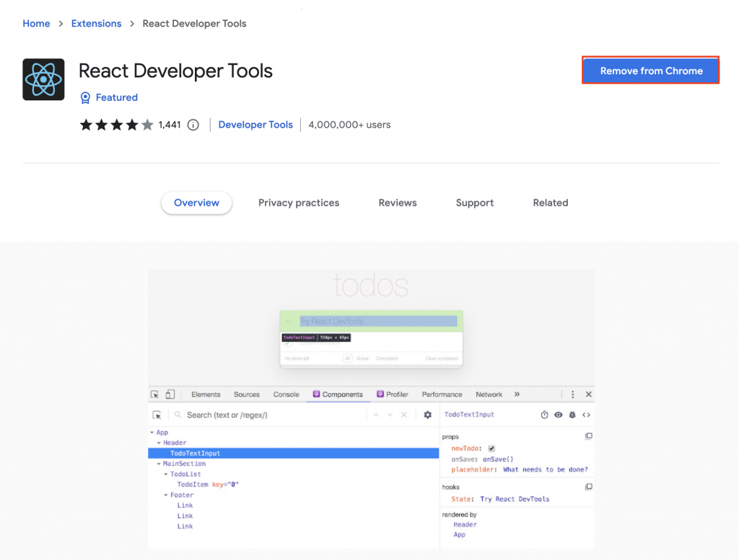Open the Components settings gear

pyautogui.click(x=427, y=415)
